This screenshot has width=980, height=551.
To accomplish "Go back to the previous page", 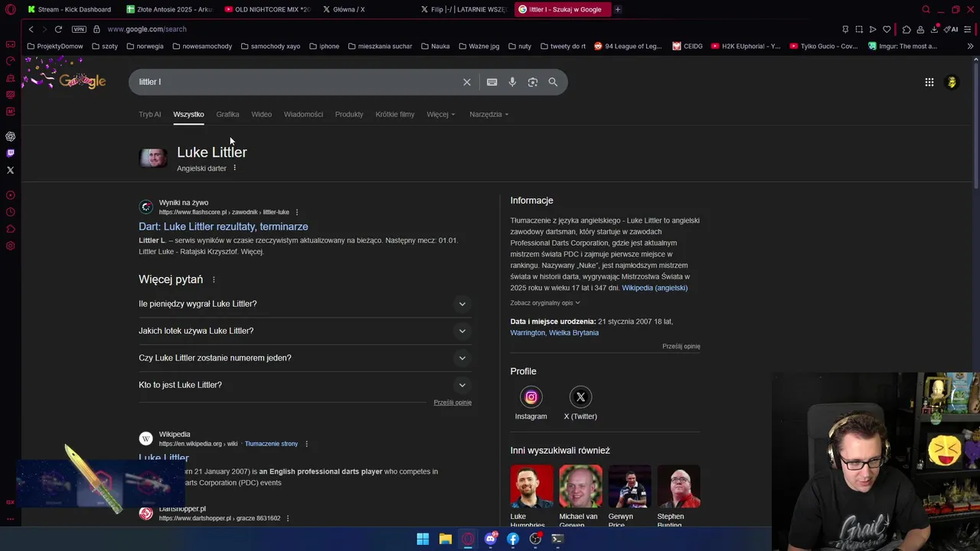I will pos(31,29).
